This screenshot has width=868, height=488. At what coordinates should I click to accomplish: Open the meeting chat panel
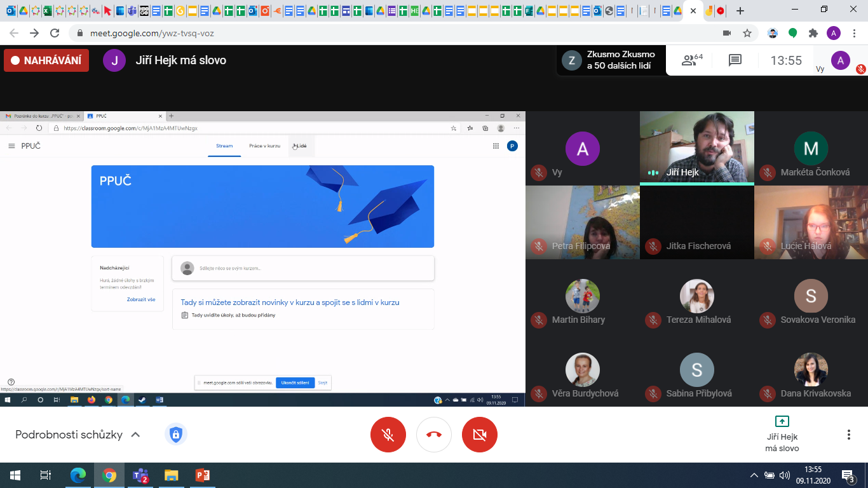pyautogui.click(x=735, y=60)
